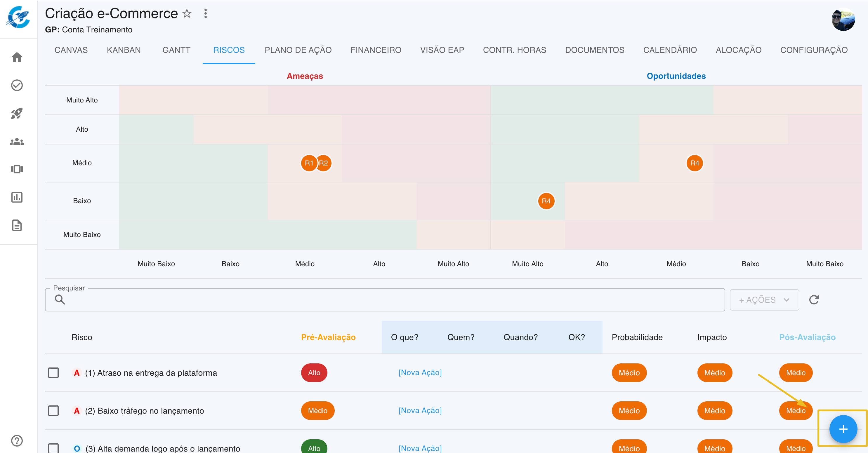Favorite project with the star icon
868x453 pixels.
(187, 13)
